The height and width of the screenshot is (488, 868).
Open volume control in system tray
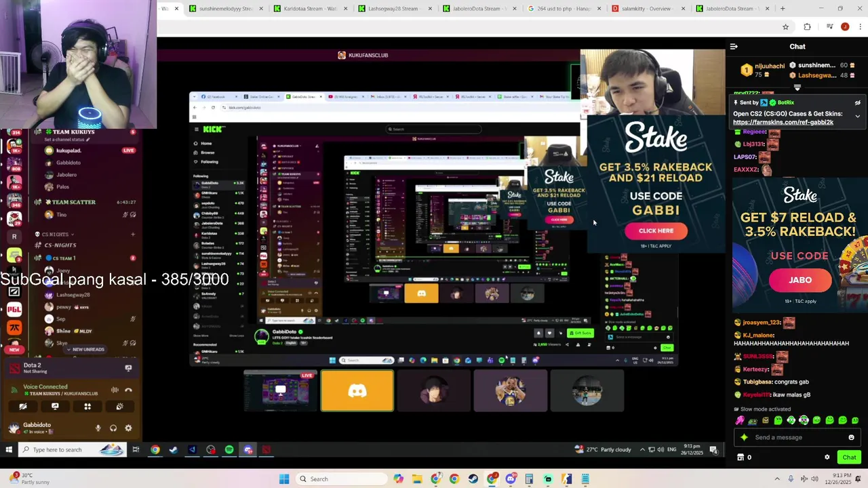pyautogui.click(x=813, y=479)
